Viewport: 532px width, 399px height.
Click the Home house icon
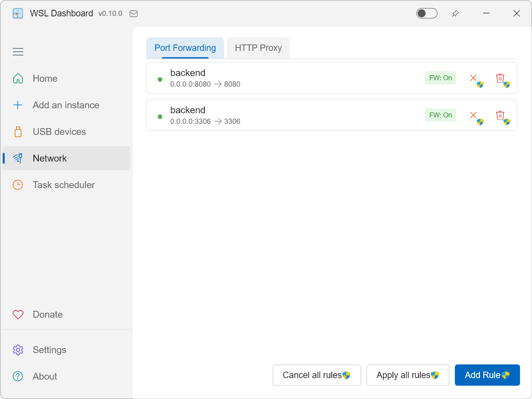tap(18, 79)
